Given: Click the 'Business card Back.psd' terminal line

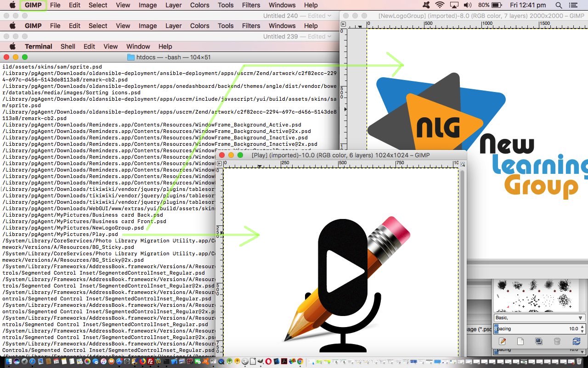Looking at the screenshot, I should coord(83,215).
